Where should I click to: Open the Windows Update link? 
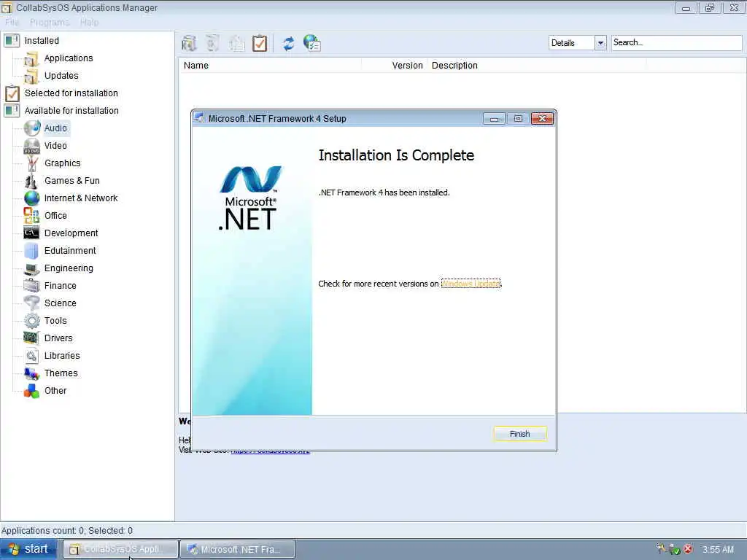(471, 284)
